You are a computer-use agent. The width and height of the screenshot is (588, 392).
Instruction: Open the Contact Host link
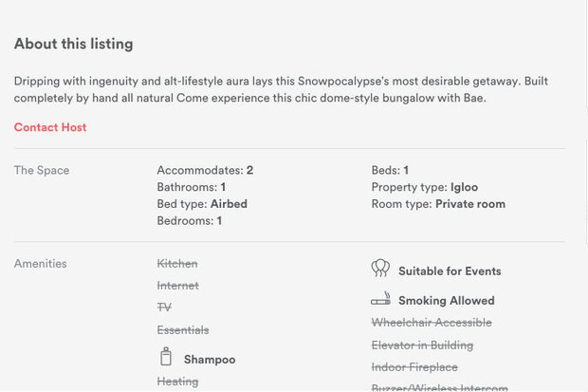[50, 127]
